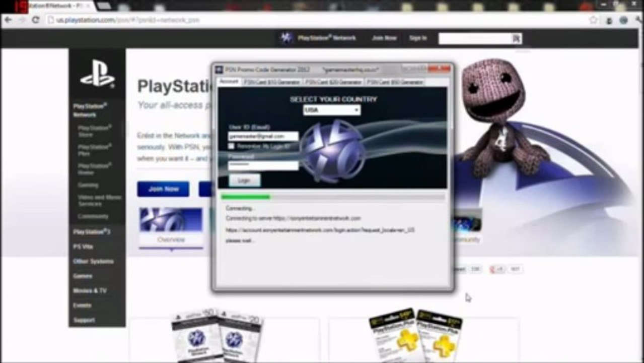The height and width of the screenshot is (363, 644).
Task: Click the account.sonyentertainmentnetwork.com login URL line
Action: coord(320,230)
